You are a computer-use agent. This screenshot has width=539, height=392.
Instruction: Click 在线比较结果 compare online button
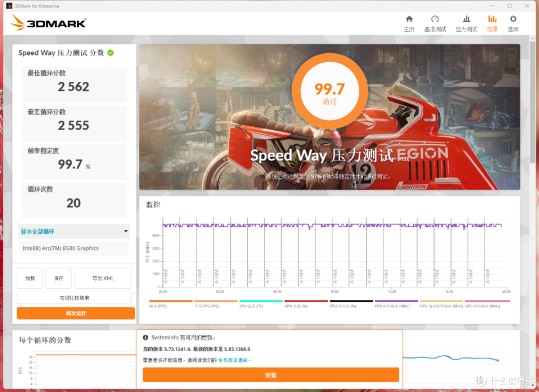tap(74, 298)
